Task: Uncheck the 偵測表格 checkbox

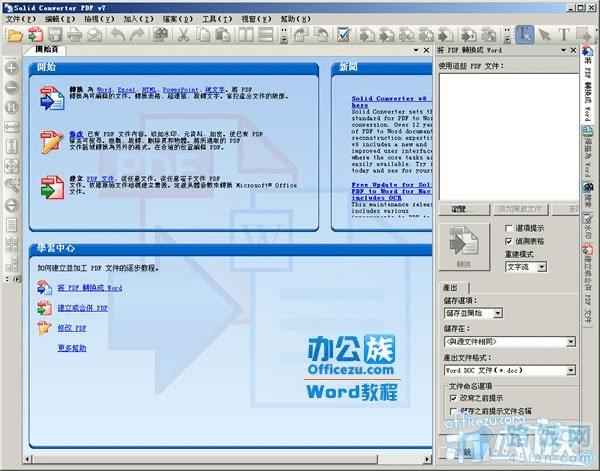Action: pos(509,241)
